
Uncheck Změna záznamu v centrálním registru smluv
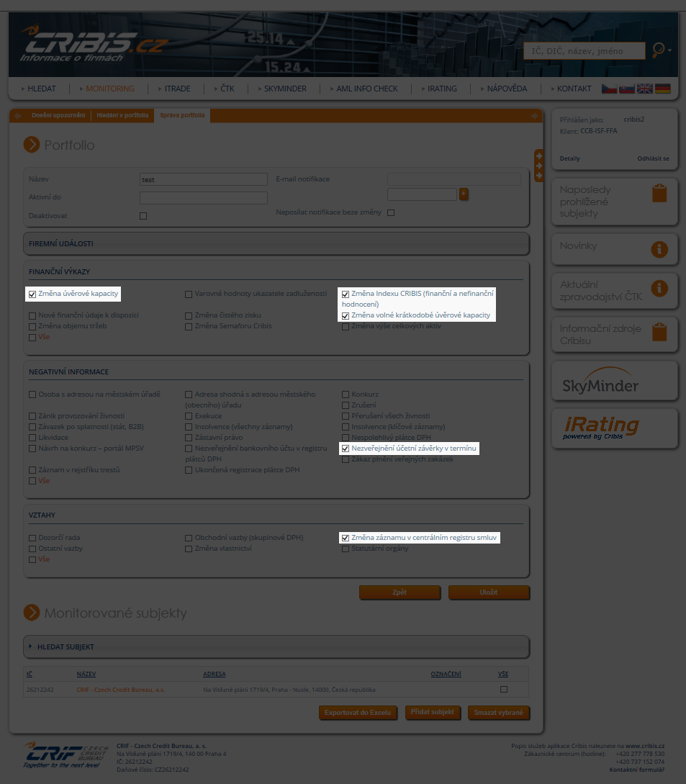346,538
